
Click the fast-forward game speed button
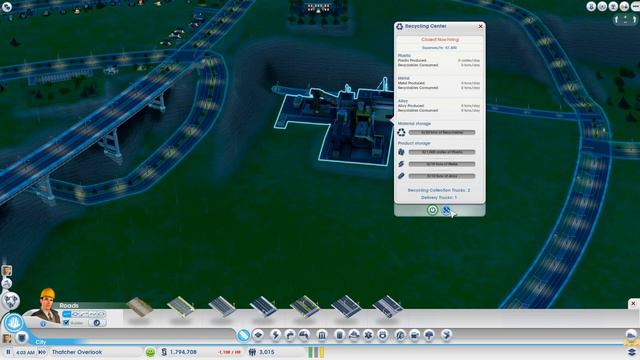42,352
